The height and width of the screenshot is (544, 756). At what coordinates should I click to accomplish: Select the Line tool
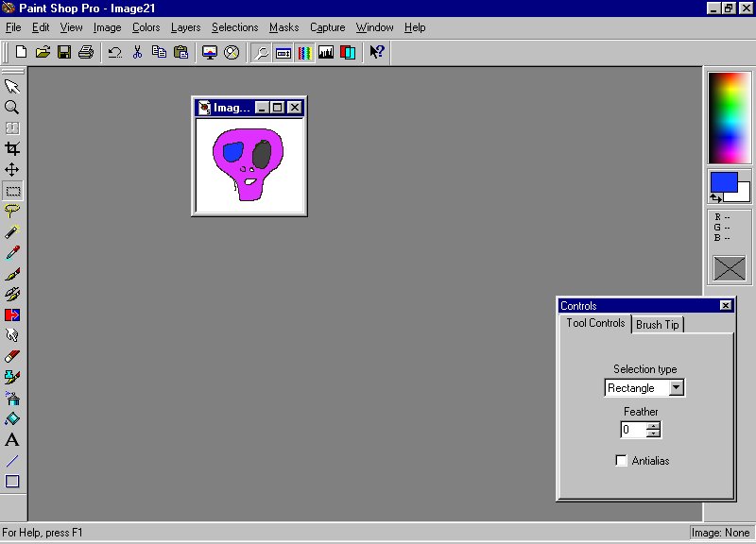pyautogui.click(x=12, y=461)
